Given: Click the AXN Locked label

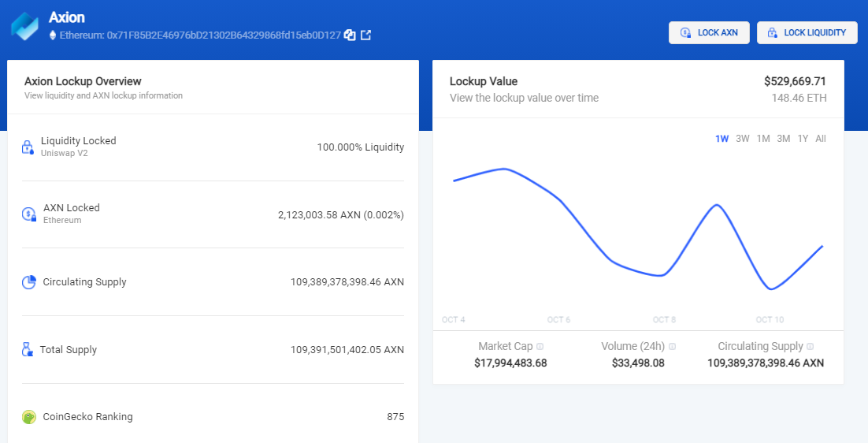Looking at the screenshot, I should [72, 207].
